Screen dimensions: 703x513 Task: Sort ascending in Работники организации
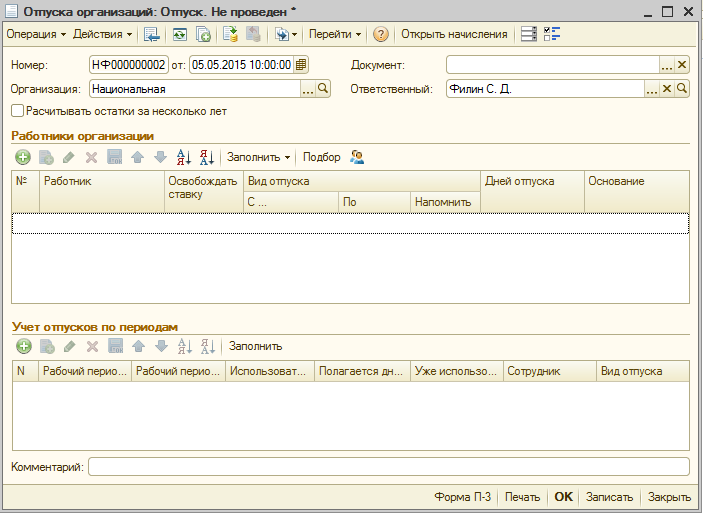[x=184, y=157]
